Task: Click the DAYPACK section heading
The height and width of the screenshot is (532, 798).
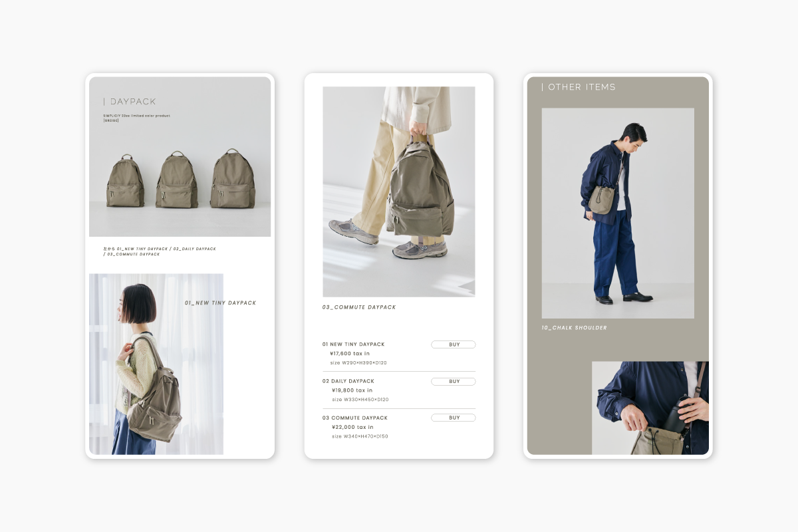Action: [132, 102]
